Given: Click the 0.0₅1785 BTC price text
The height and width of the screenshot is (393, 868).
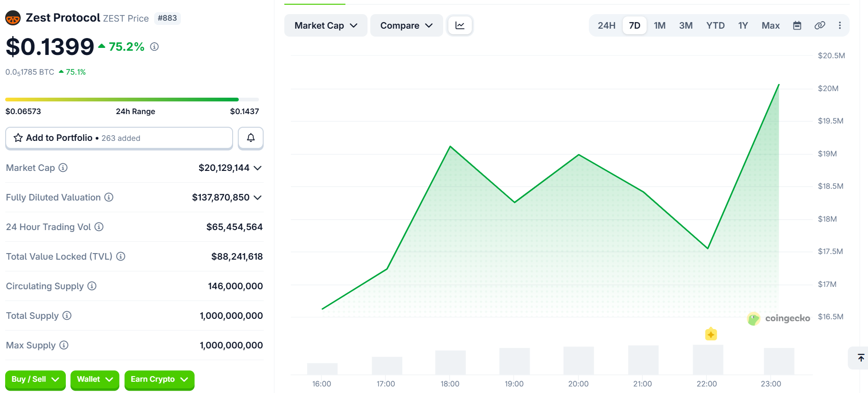Looking at the screenshot, I should (30, 72).
